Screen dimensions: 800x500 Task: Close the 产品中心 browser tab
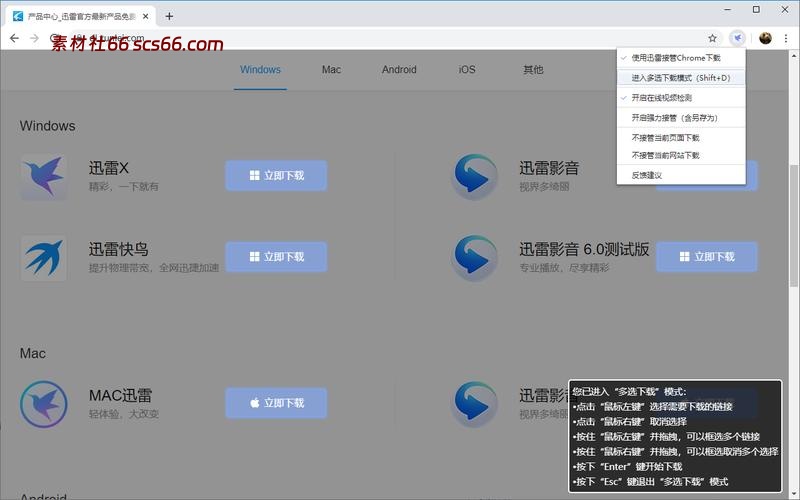[145, 16]
